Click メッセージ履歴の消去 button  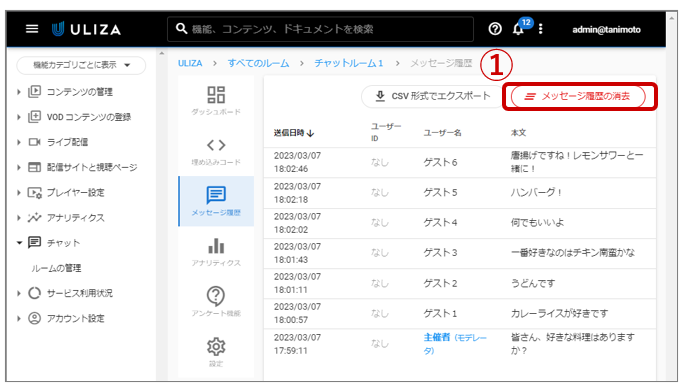(578, 96)
